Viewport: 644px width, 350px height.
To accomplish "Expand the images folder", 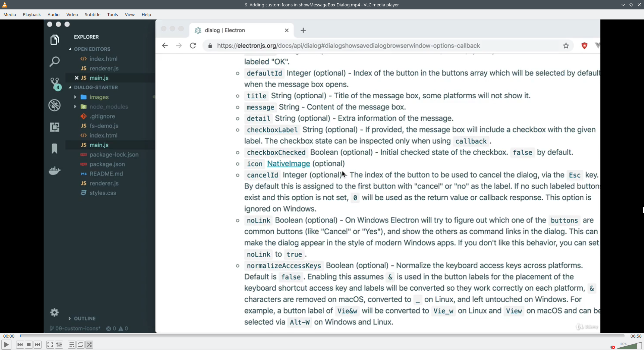I will 75,97.
